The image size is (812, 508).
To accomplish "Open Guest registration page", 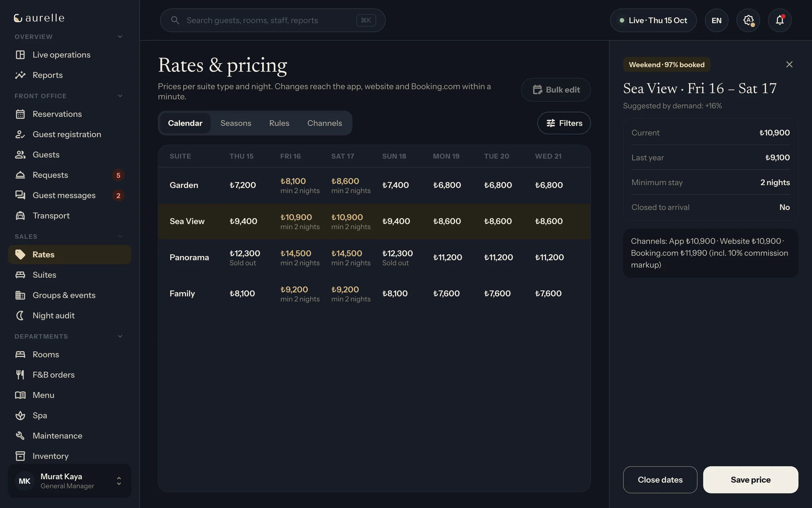I will 69,134.
